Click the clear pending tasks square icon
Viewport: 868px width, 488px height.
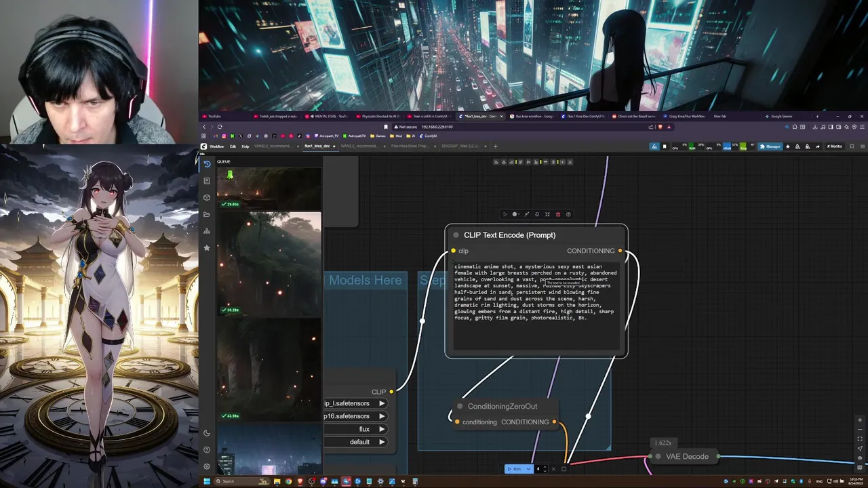click(x=564, y=469)
